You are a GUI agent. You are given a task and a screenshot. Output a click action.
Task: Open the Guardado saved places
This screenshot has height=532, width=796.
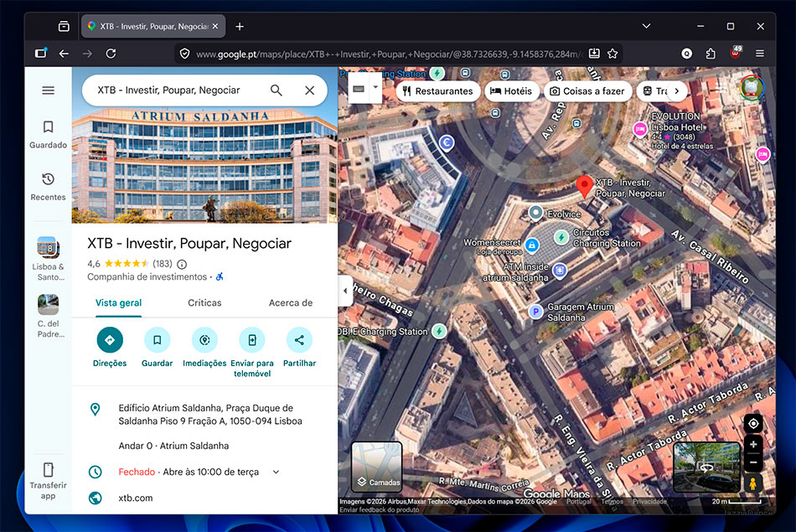pyautogui.click(x=49, y=134)
